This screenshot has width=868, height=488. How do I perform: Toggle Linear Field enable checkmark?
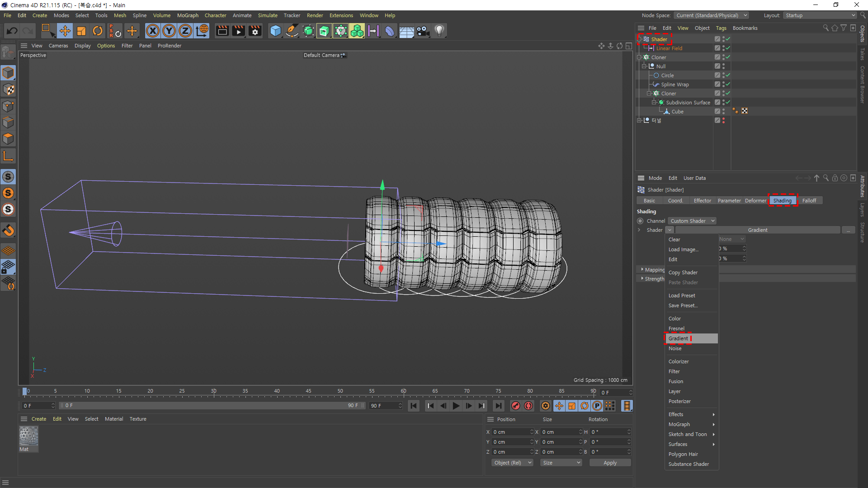coord(728,48)
